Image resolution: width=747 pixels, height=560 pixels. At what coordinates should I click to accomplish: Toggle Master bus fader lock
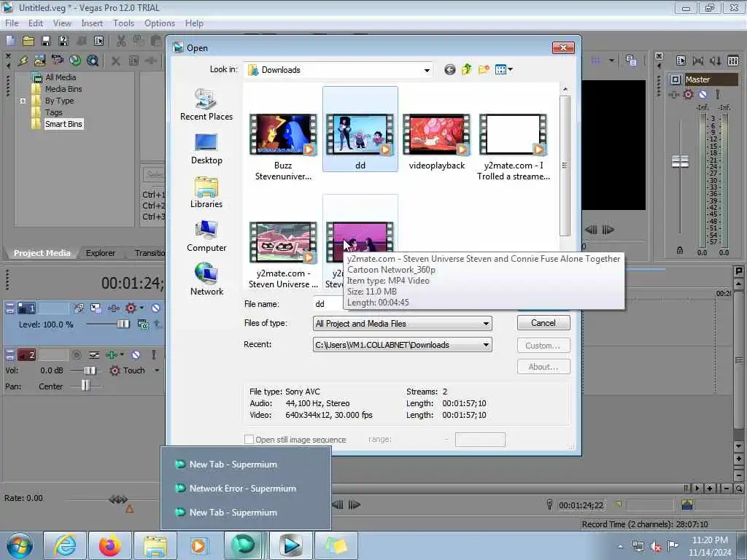[x=680, y=250]
